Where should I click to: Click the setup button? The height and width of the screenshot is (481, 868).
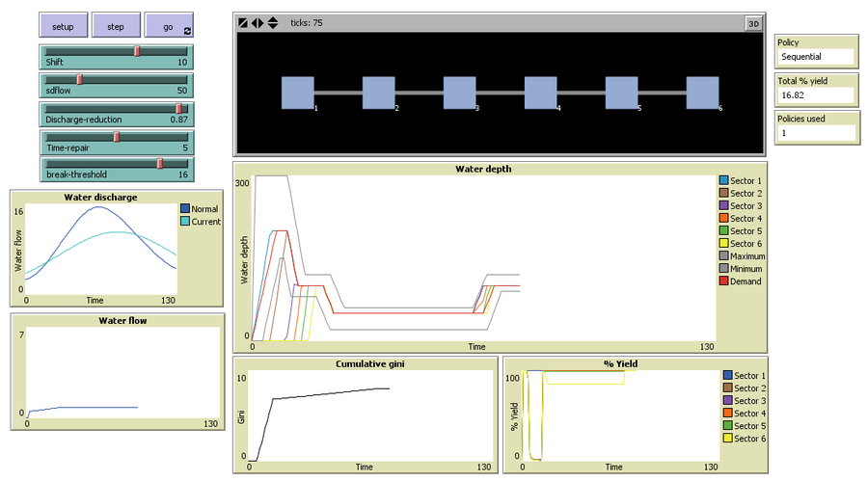coord(63,26)
